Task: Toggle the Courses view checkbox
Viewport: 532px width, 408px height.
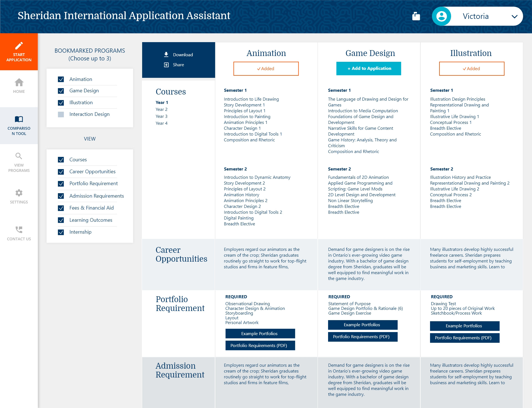Action: click(x=61, y=160)
